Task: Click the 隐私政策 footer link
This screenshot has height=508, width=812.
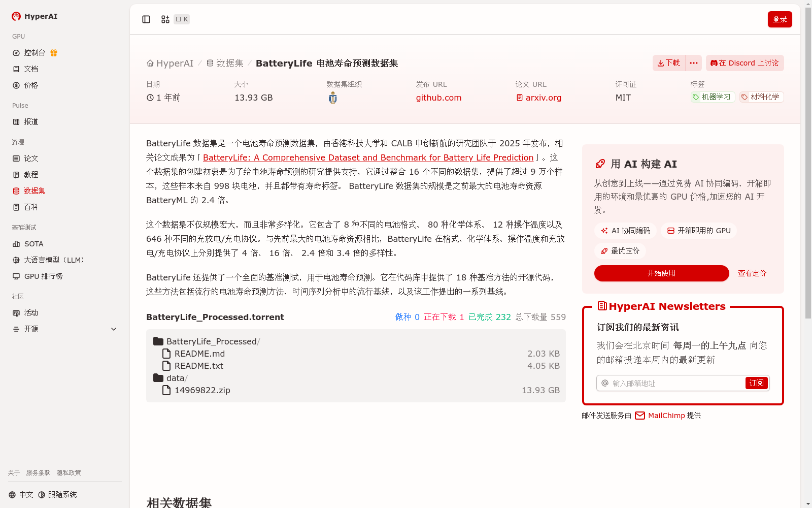Action: tap(69, 473)
